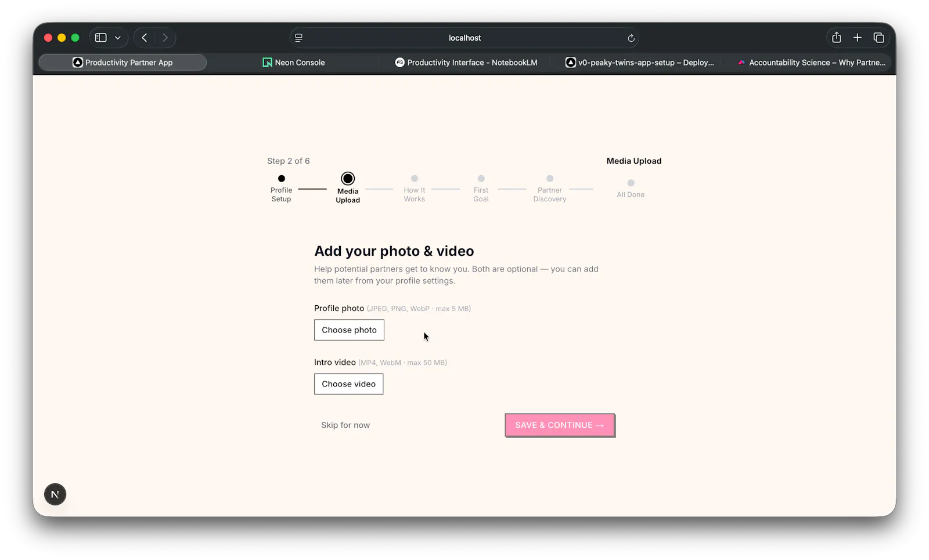Click the NotebookLM tab favicon
929x560 pixels.
point(400,63)
